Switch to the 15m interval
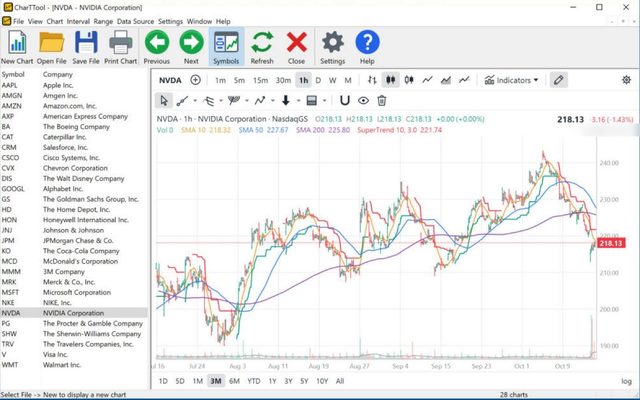The height and width of the screenshot is (400, 640). (260, 80)
